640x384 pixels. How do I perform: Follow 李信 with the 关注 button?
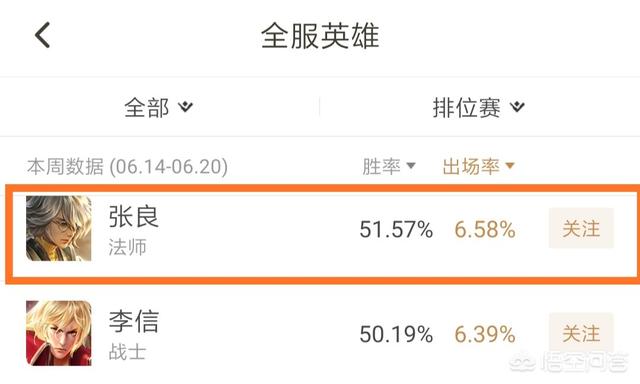click(581, 333)
